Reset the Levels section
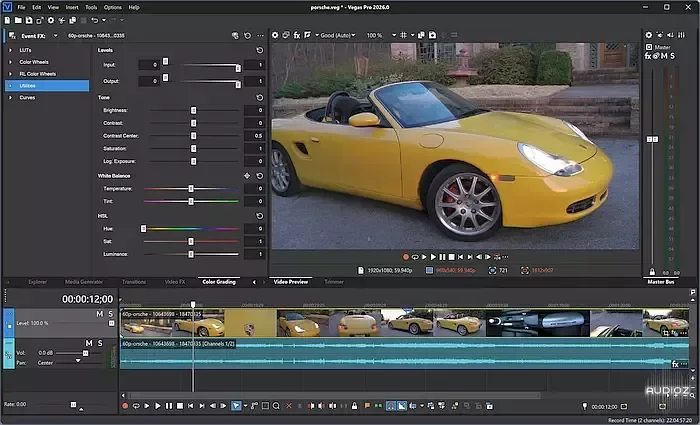This screenshot has height=425, width=700. coord(259,50)
